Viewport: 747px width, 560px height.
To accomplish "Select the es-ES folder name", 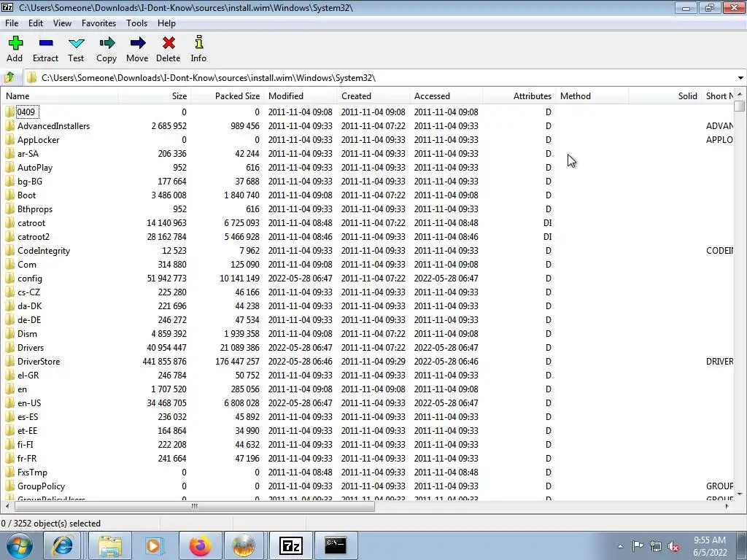I will pyautogui.click(x=28, y=416).
